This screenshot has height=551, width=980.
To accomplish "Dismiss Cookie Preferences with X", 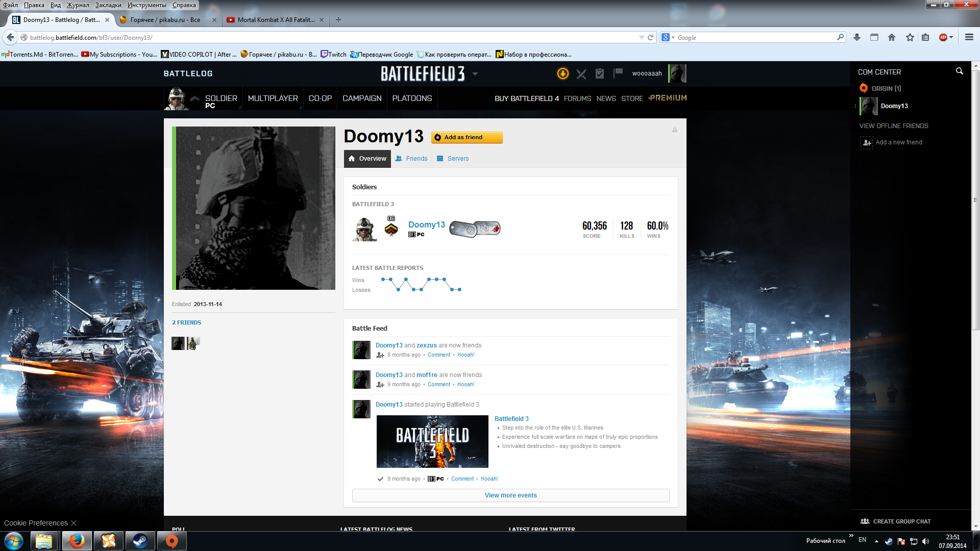I will pos(73,523).
